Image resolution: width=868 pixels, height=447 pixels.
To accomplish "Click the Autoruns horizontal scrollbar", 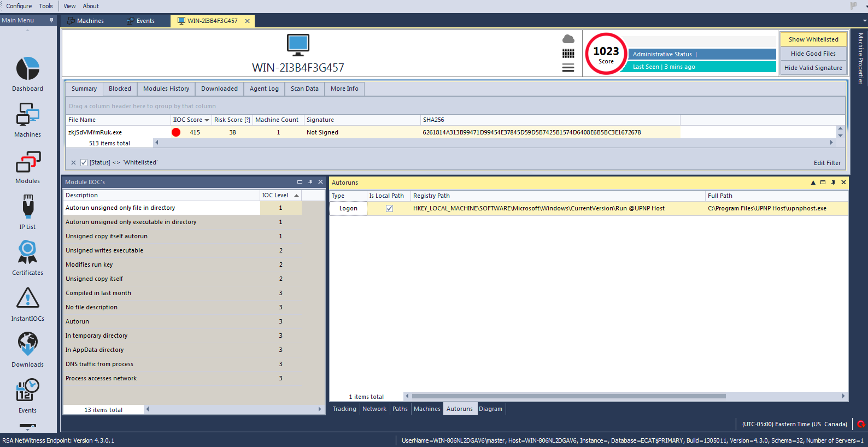I will 568,396.
